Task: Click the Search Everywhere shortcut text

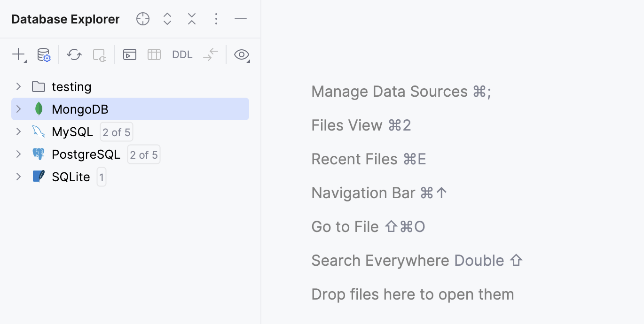Action: pyautogui.click(x=417, y=260)
